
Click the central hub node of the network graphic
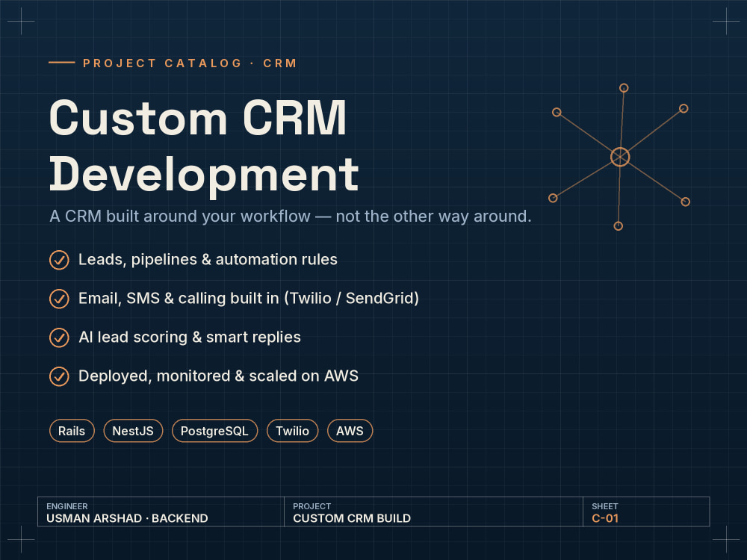click(x=620, y=157)
